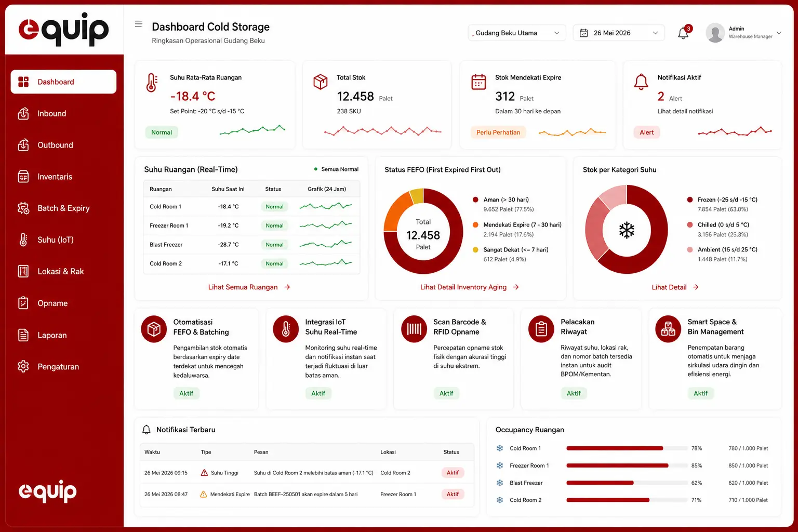The image size is (798, 532).
Task: Click the Alert badge on Notifikasi Aktif
Action: pos(647,132)
